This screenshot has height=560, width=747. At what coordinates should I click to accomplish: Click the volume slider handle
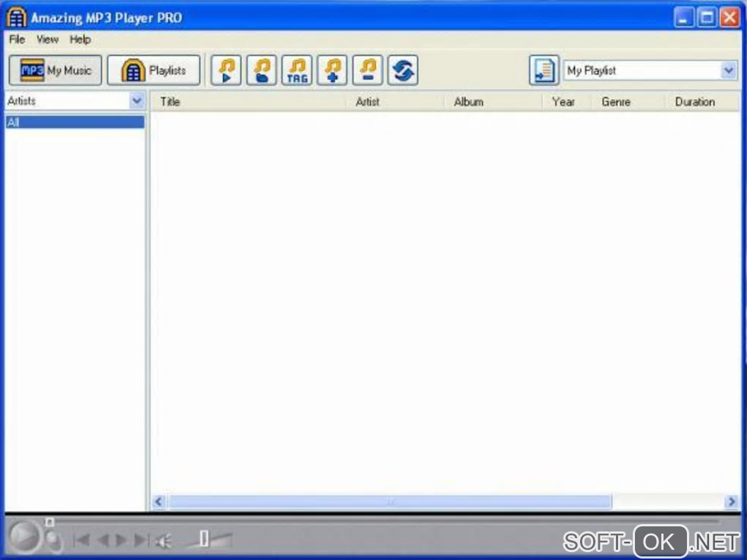point(204,539)
